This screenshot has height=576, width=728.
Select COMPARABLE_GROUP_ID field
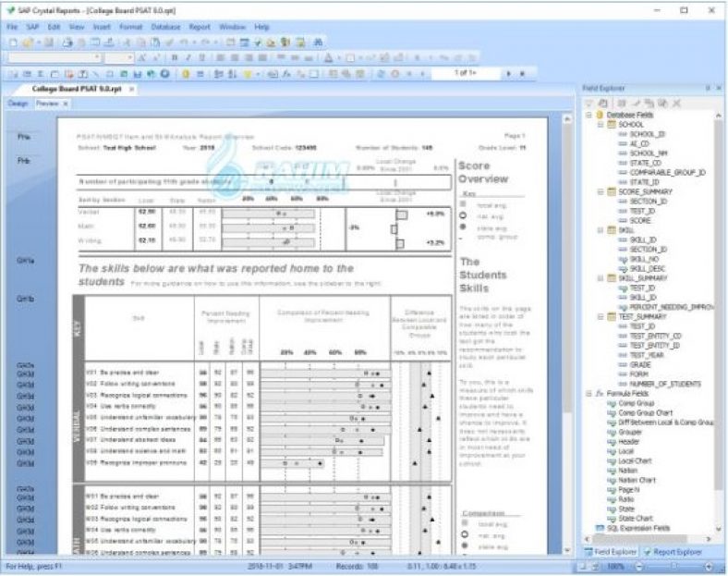tap(667, 172)
